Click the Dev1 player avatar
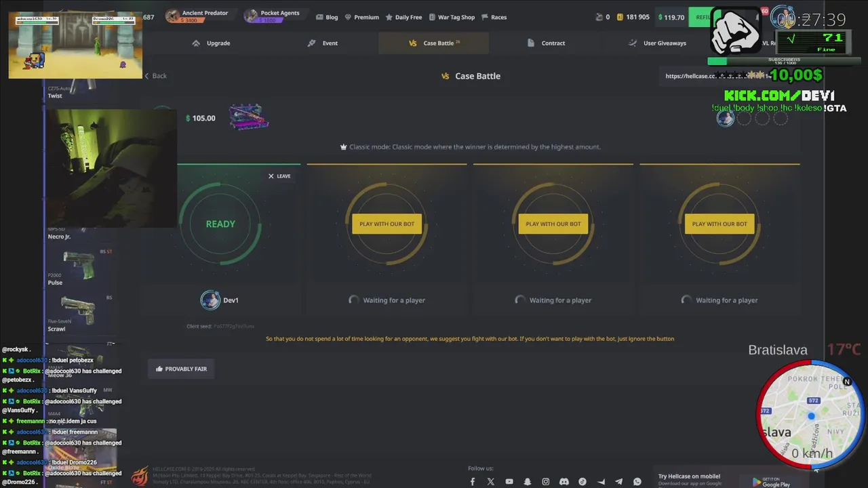 (210, 300)
